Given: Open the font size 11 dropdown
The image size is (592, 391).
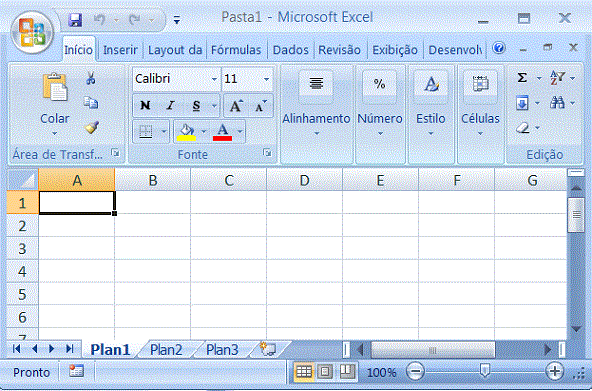Looking at the screenshot, I should click(x=266, y=79).
